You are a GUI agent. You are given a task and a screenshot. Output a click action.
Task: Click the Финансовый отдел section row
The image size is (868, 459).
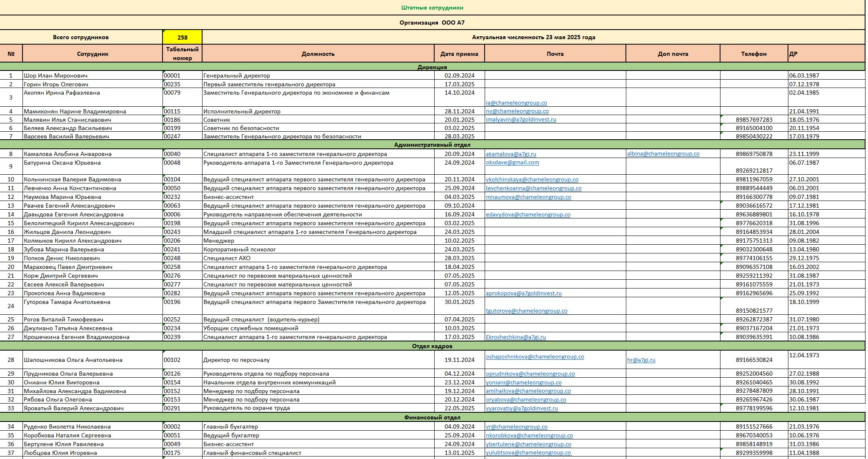(x=432, y=418)
